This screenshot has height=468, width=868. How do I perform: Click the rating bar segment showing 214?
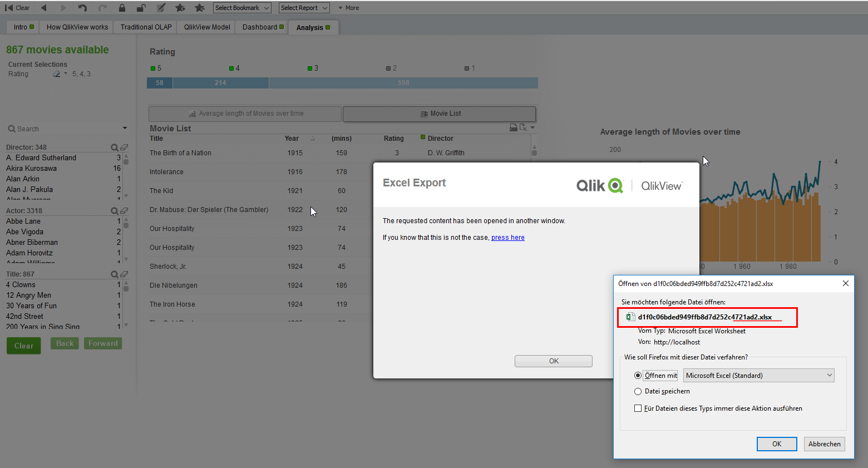221,83
